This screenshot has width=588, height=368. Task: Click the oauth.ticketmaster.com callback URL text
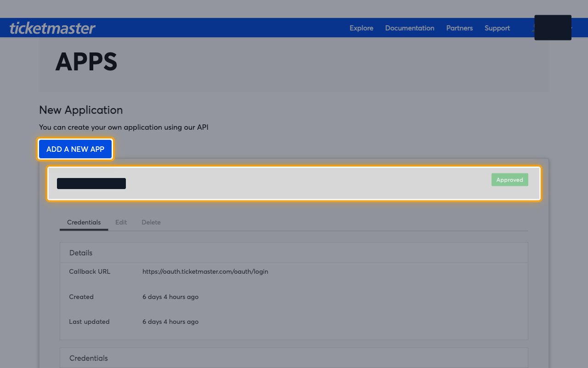[205, 271]
